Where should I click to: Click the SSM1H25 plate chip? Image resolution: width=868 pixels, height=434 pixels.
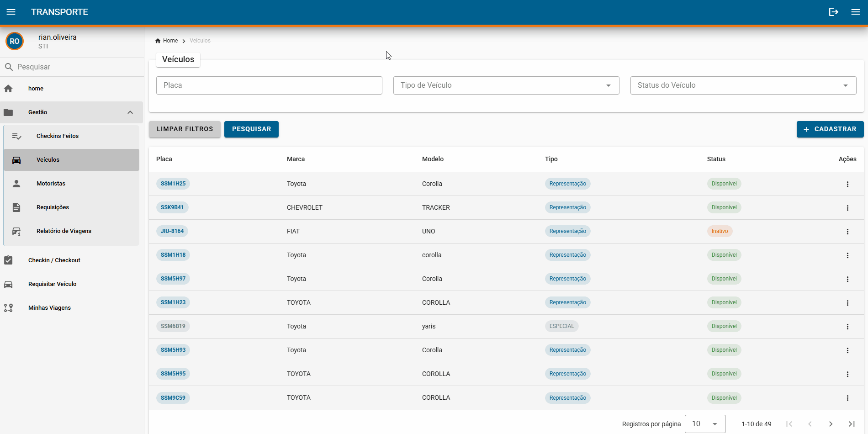(173, 184)
